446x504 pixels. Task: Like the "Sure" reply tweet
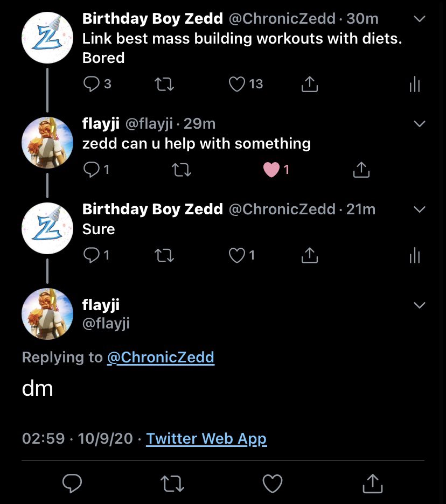coord(238,255)
